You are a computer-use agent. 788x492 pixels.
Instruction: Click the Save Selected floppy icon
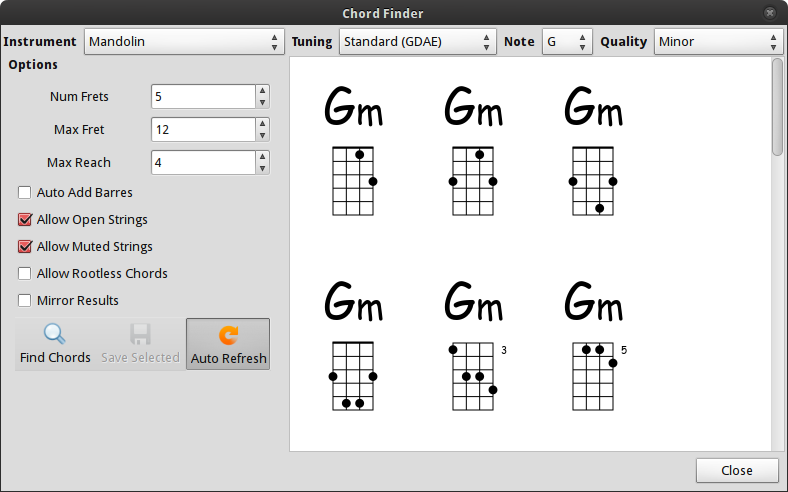click(141, 334)
